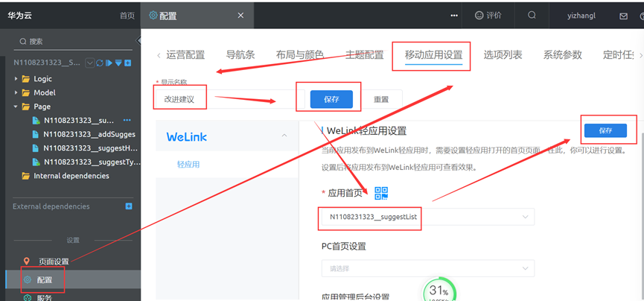Open the 应用首页 dropdown N1108231323__suggestList
644x301 pixels.
pos(428,217)
